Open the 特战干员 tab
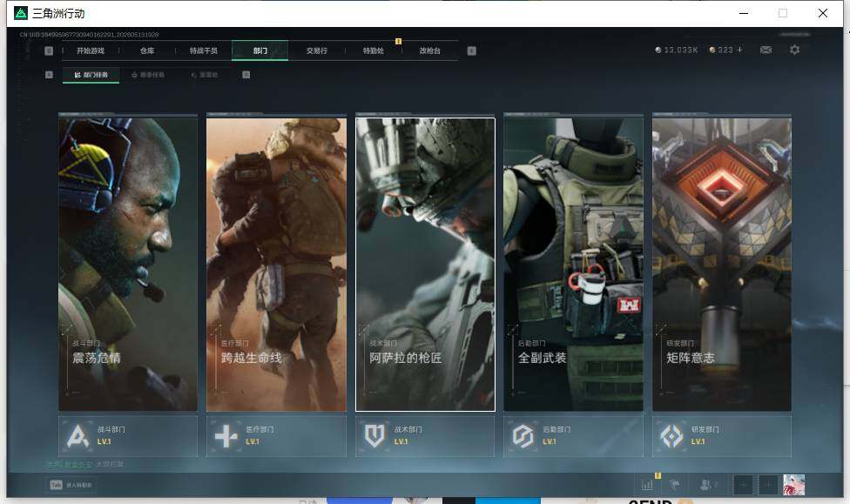This screenshot has height=504, width=850. (x=203, y=50)
